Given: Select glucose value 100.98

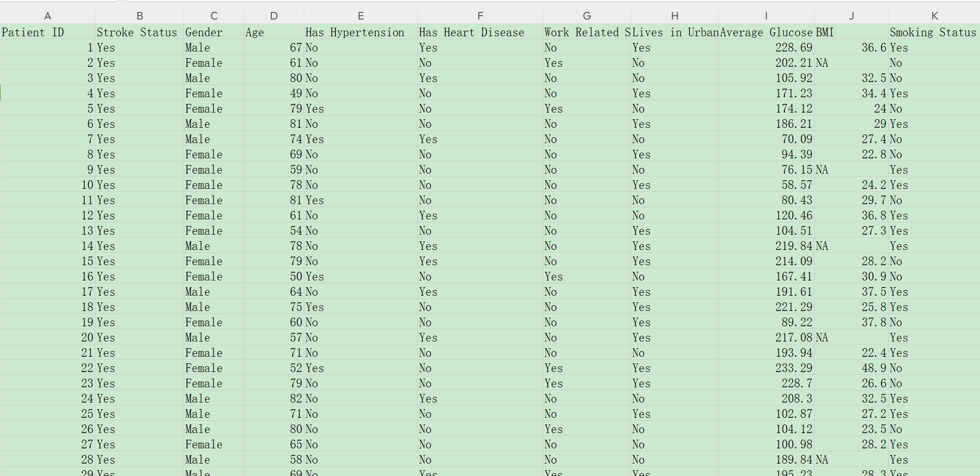Looking at the screenshot, I should pyautogui.click(x=766, y=444).
